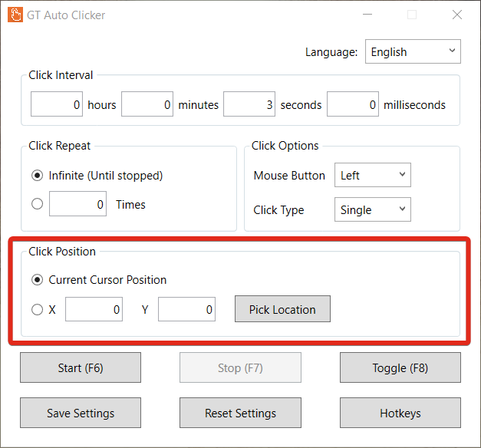The height and width of the screenshot is (448, 481).
Task: Select the Current Cursor Position radio button
Action: coord(37,280)
